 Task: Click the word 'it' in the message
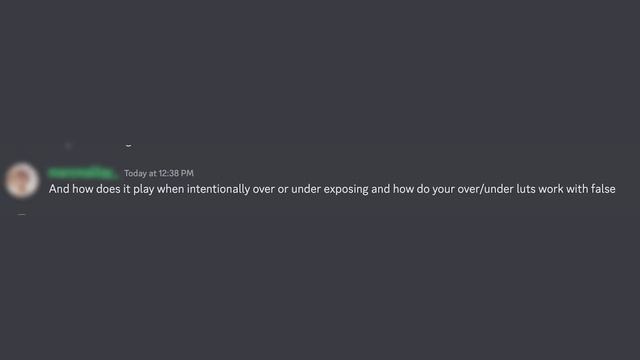pos(127,189)
